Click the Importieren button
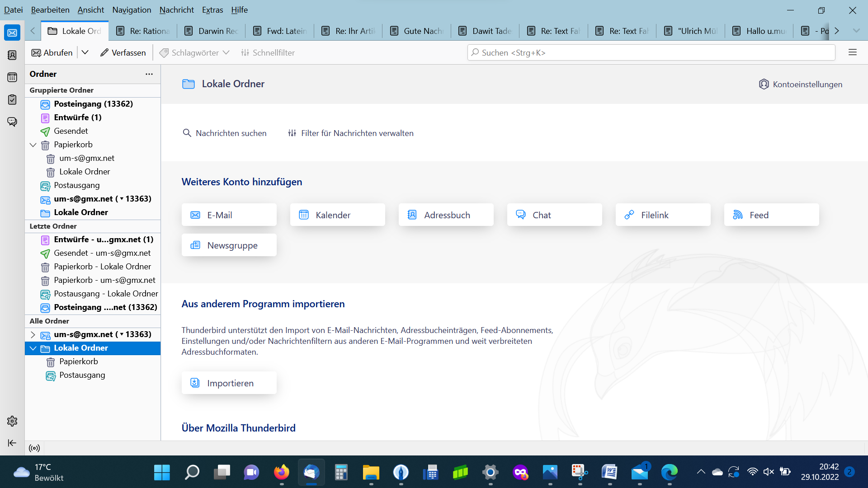Screen dimensions: 868x488 coord(229,383)
